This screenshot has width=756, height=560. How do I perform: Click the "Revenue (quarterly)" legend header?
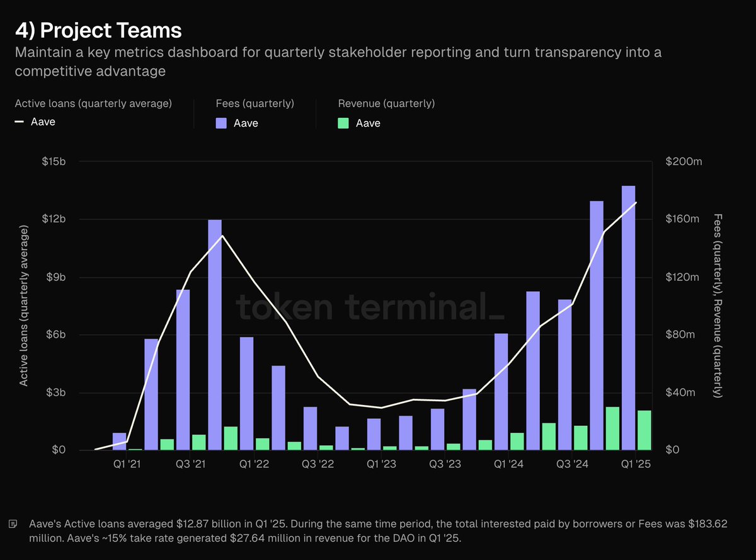386,103
